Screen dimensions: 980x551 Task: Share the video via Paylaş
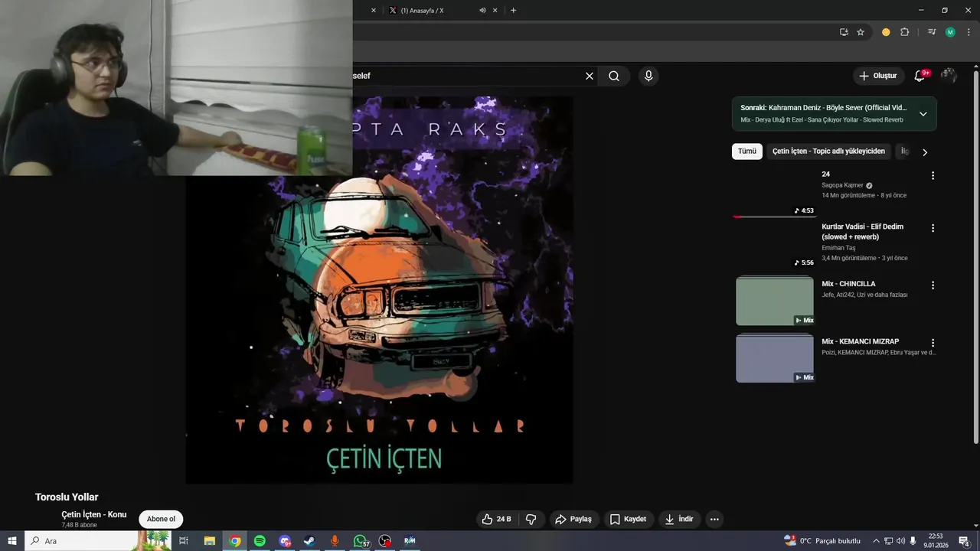click(x=573, y=519)
